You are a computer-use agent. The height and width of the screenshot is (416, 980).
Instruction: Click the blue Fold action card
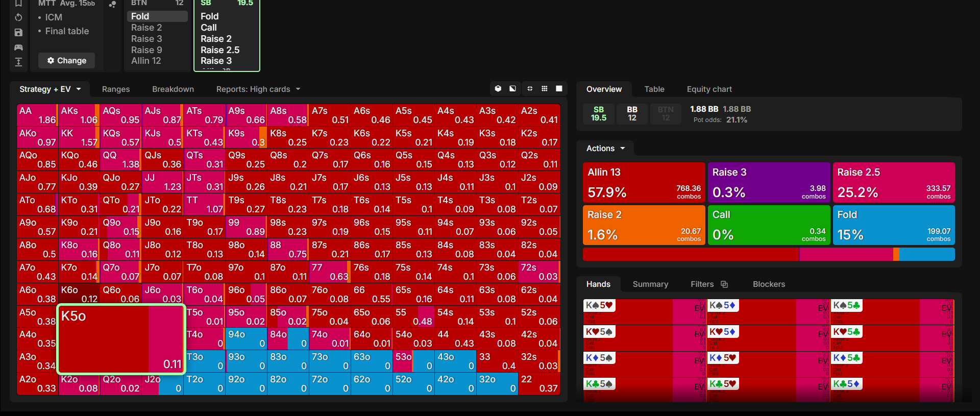pyautogui.click(x=894, y=225)
